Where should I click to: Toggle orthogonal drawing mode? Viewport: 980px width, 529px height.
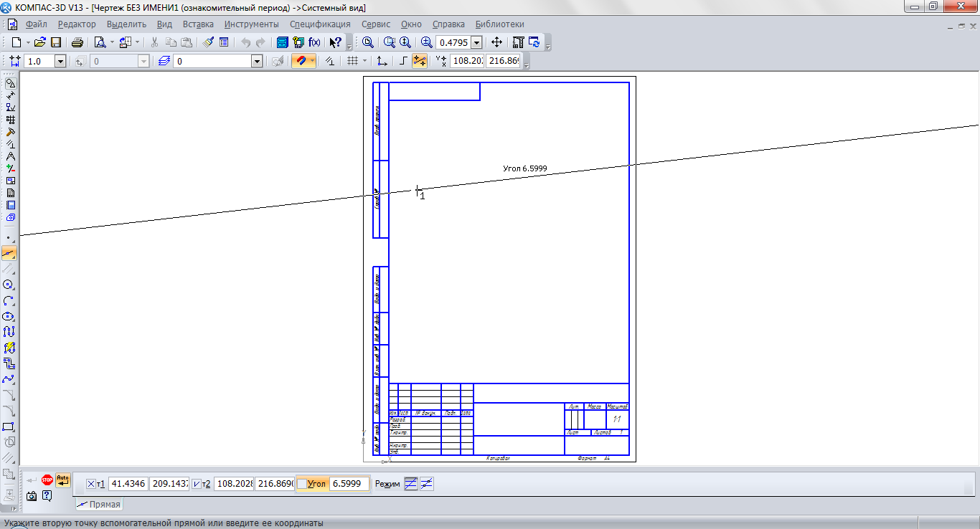click(x=404, y=62)
